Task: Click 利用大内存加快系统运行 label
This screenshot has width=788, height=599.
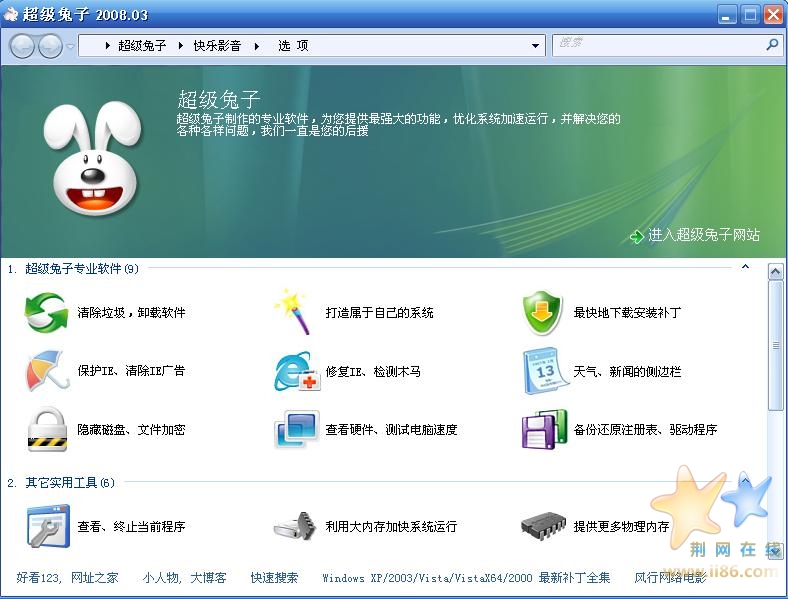Action: (391, 526)
